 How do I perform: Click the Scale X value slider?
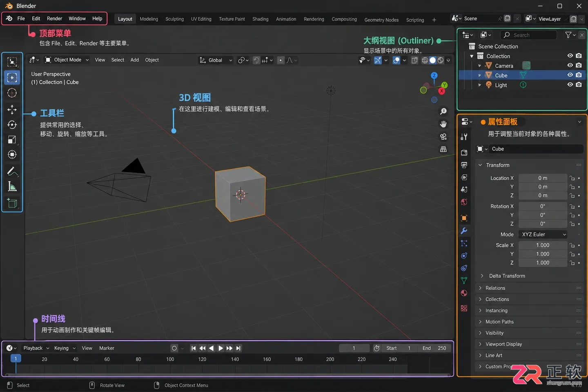[543, 245]
